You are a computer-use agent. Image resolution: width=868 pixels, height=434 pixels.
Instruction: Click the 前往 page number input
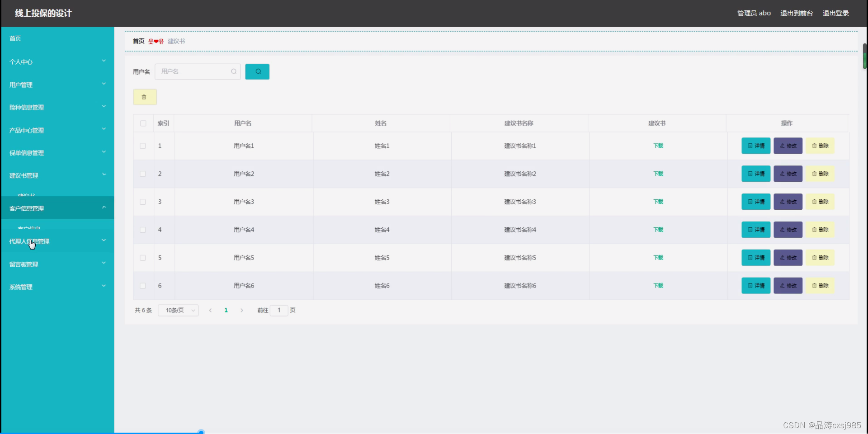pos(279,310)
